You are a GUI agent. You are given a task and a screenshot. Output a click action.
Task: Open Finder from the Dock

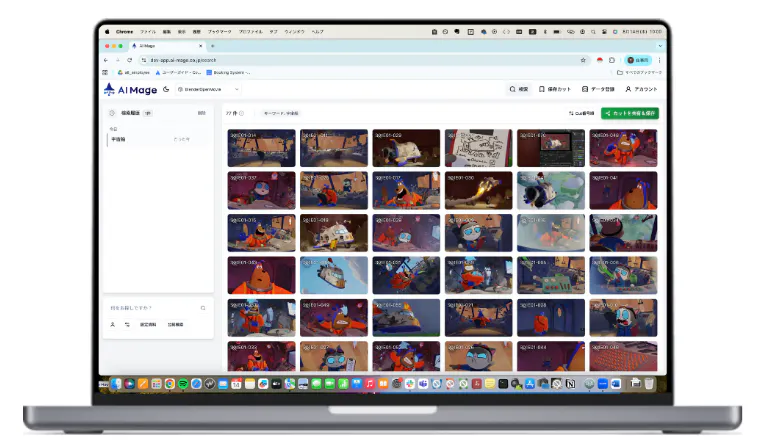coord(116,384)
